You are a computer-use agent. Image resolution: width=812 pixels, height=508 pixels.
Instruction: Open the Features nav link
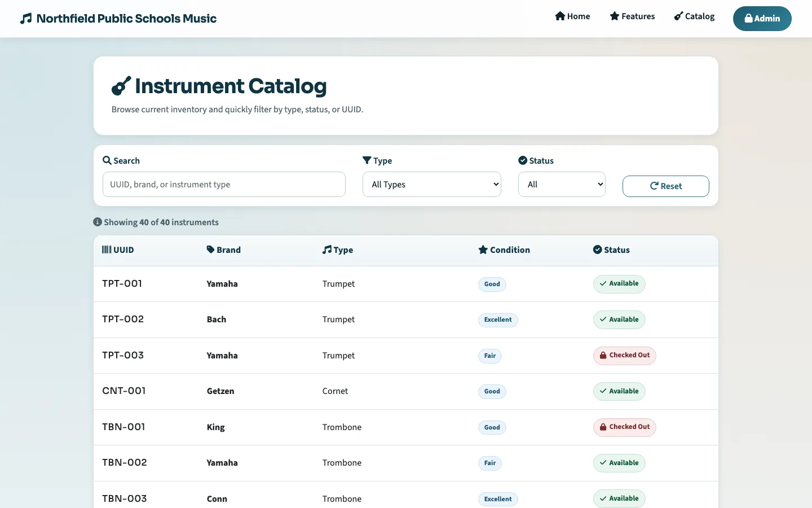pos(632,16)
